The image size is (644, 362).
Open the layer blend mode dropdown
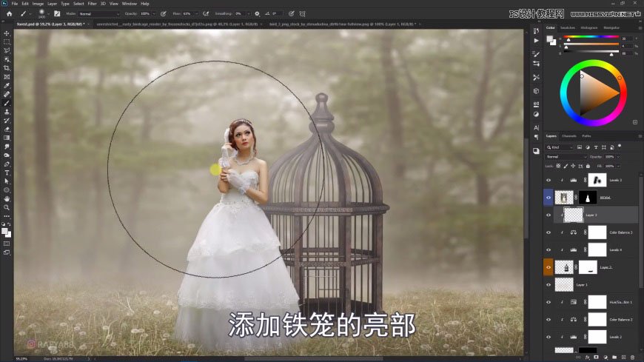click(x=566, y=156)
